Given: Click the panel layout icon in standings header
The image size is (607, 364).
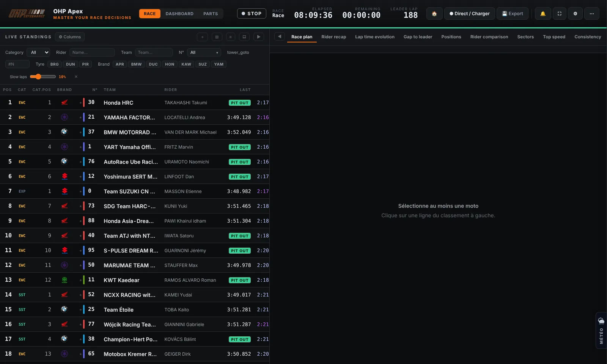Looking at the screenshot, I should pos(244,37).
